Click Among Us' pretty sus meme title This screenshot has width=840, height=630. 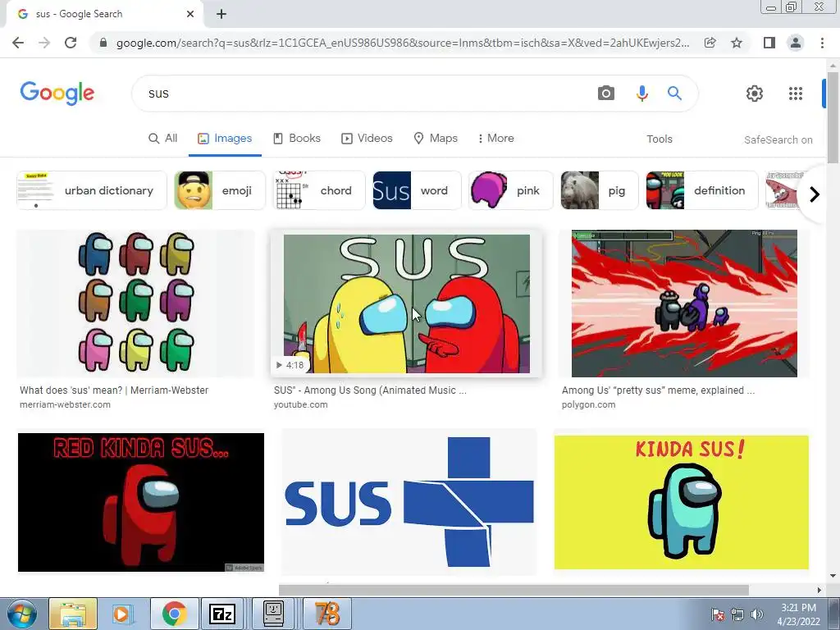tap(659, 390)
